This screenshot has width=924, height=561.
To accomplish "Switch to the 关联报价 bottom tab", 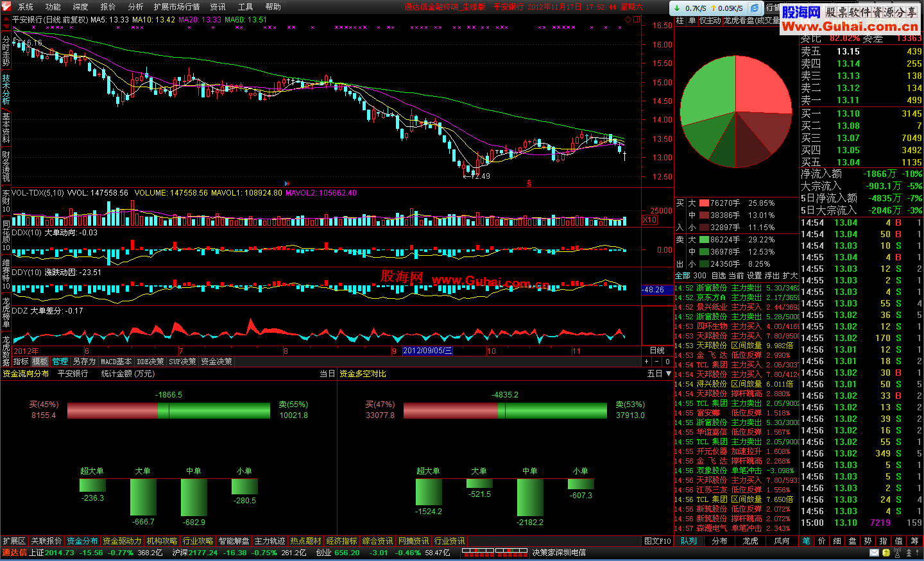I will (46, 541).
